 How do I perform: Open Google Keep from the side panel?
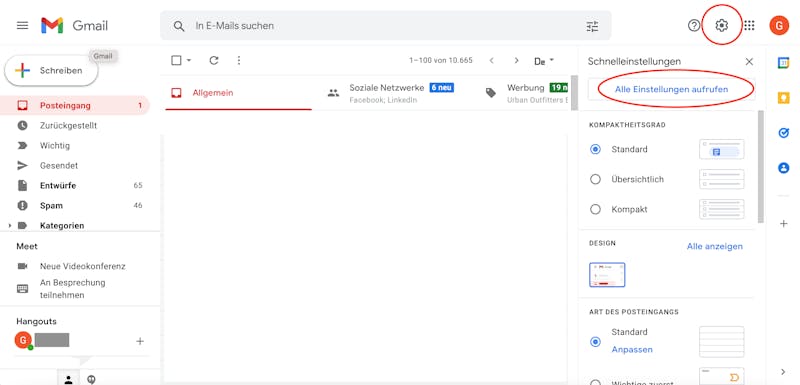tap(783, 98)
